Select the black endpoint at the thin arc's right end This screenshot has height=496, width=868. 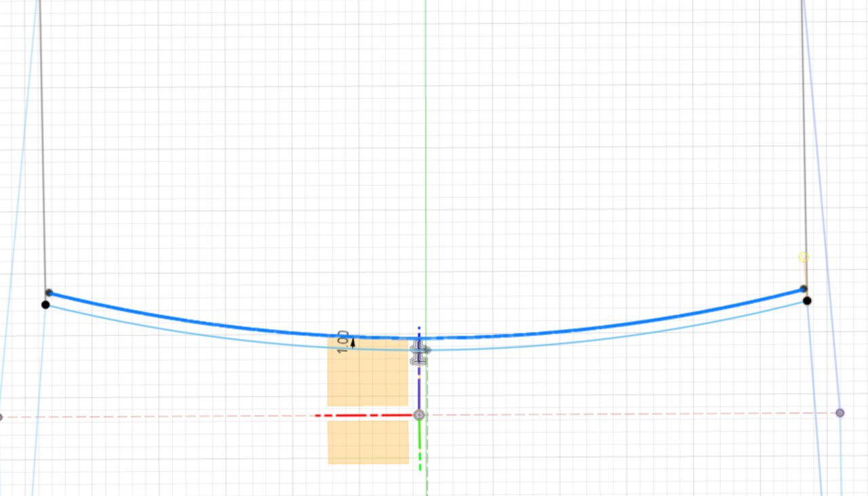tap(807, 301)
